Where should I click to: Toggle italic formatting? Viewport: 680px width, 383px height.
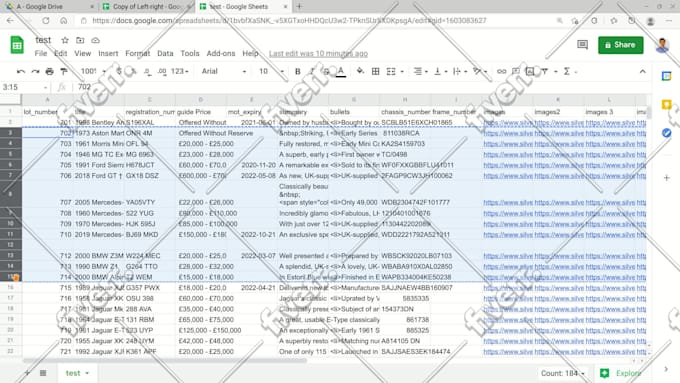pyautogui.click(x=312, y=72)
